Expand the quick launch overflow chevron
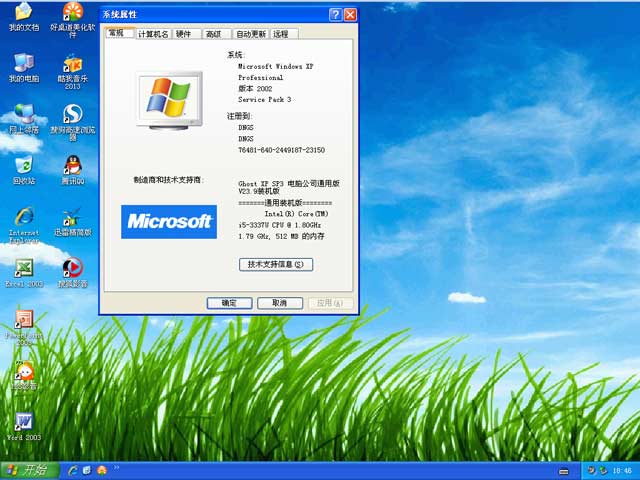The height and width of the screenshot is (480, 640). point(116,468)
